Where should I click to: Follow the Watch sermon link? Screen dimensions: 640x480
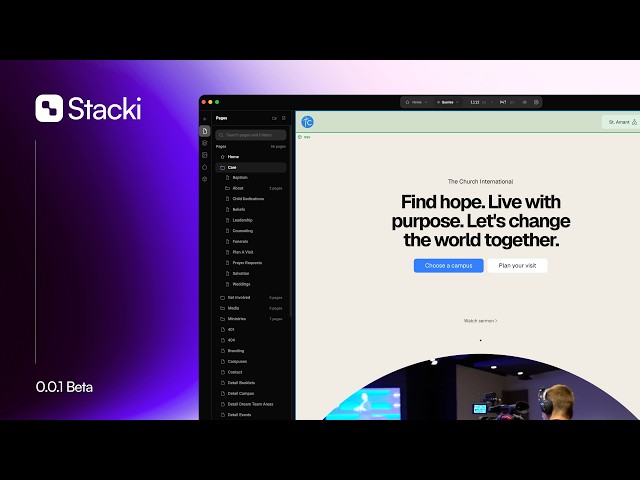[x=480, y=321]
